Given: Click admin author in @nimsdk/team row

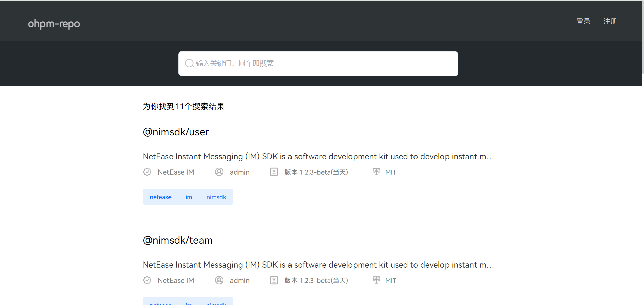Looking at the screenshot, I should pos(240,280).
